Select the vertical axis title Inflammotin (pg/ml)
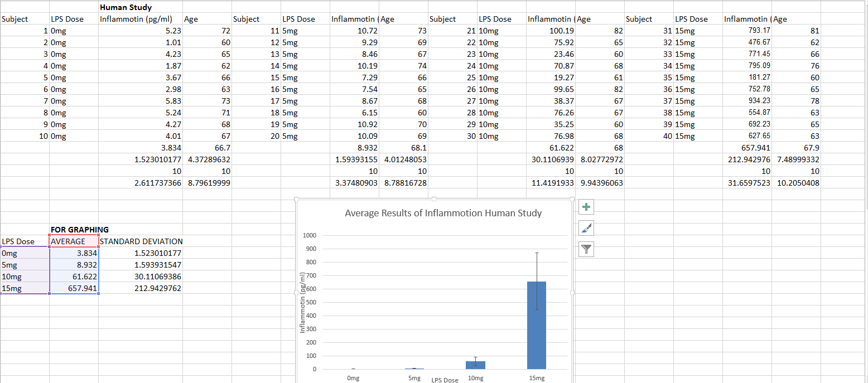Image resolution: width=868 pixels, height=383 pixels. [x=303, y=303]
